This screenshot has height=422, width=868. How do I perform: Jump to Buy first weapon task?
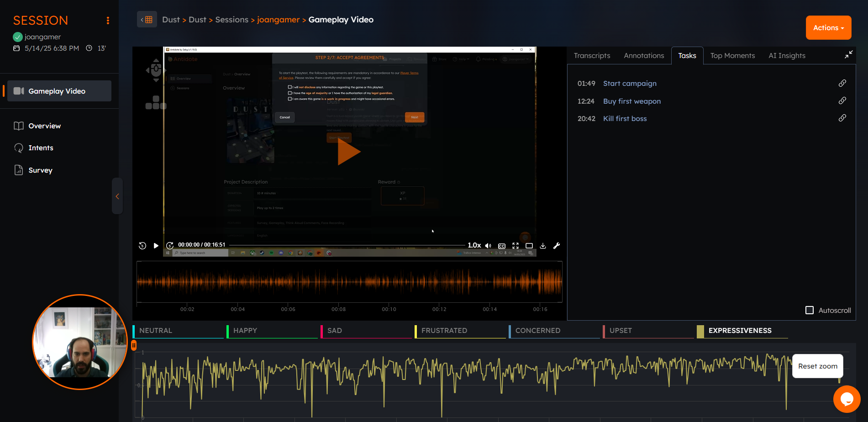tap(632, 101)
